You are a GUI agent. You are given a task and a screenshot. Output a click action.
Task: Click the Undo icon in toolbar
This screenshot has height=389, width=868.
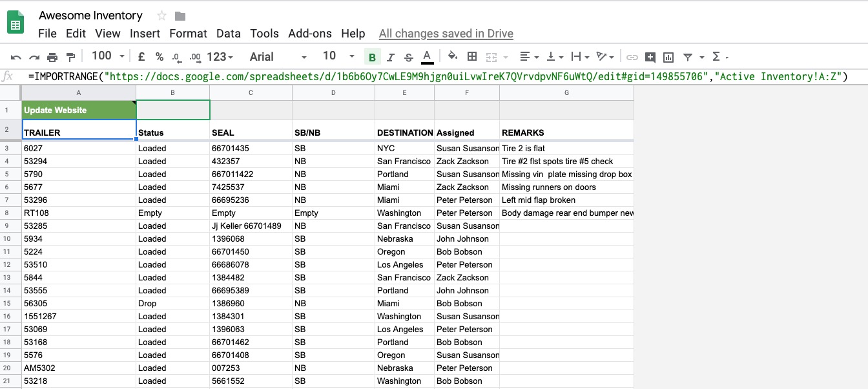[x=16, y=57]
